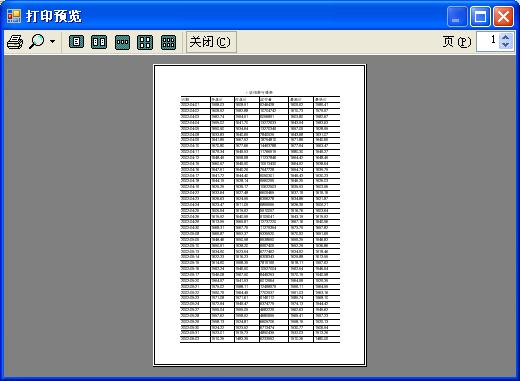The width and height of the screenshot is (520, 381).
Task: Click the 关闭(C) close button
Action: (x=211, y=42)
